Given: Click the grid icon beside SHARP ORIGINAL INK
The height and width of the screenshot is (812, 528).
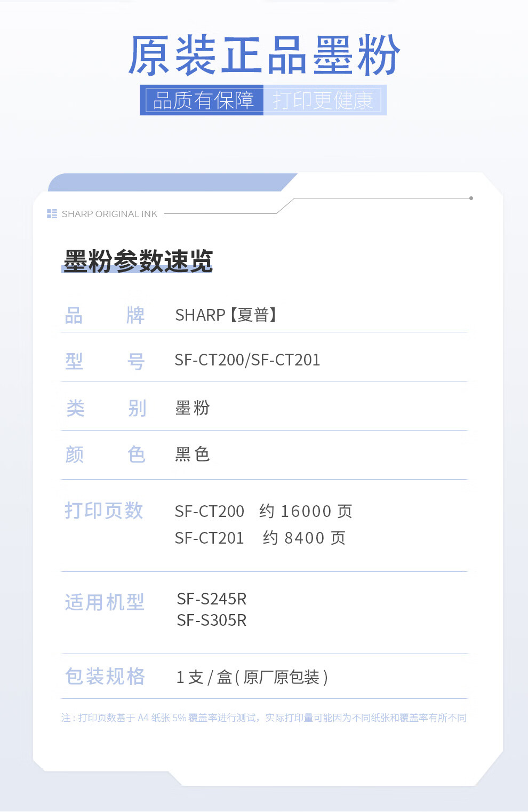Looking at the screenshot, I should click(52, 214).
